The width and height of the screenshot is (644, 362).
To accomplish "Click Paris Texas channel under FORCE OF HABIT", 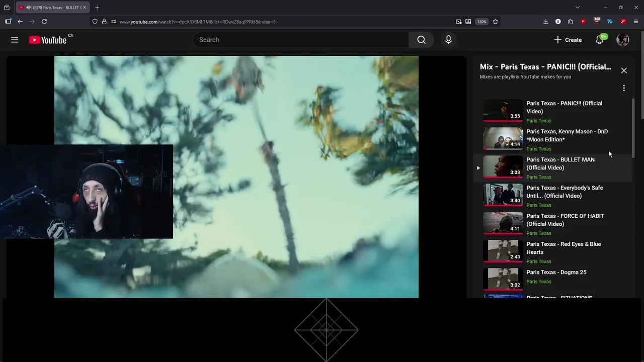I will pyautogui.click(x=539, y=233).
